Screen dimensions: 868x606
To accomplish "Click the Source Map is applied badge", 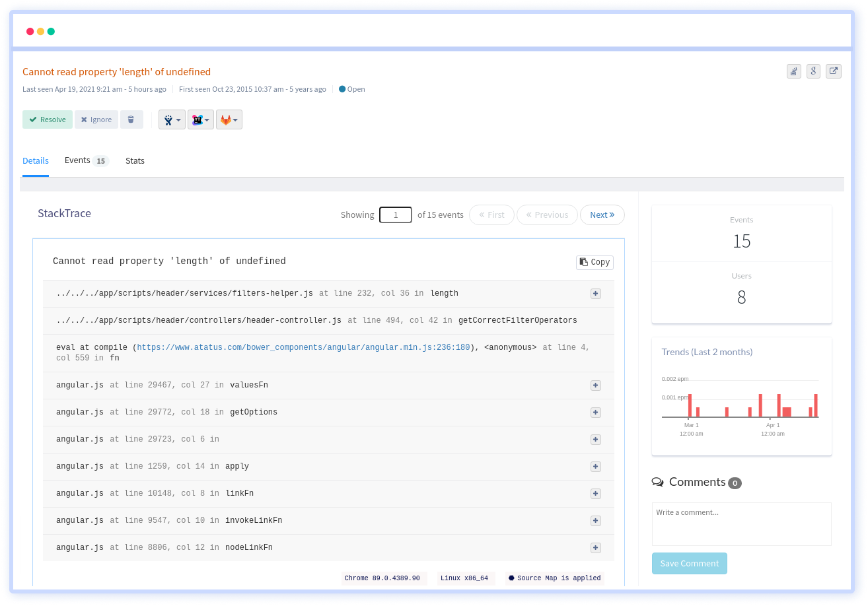I will click(x=555, y=578).
